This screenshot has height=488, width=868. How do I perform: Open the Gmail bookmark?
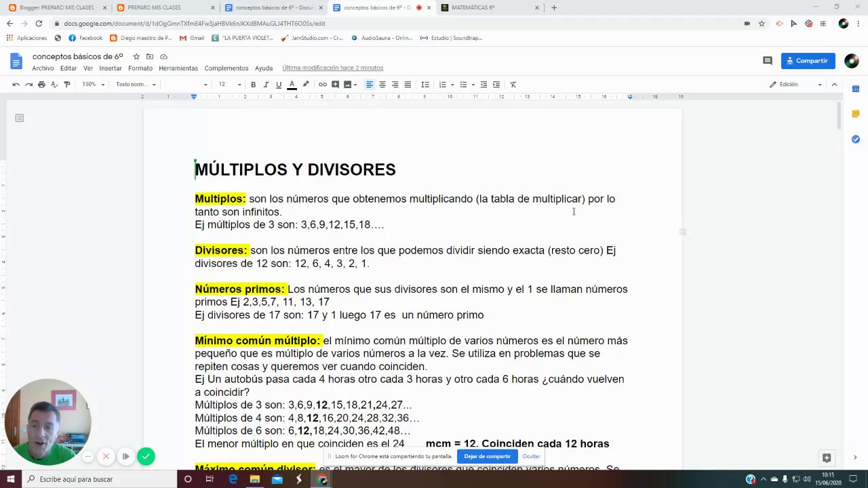(192, 38)
